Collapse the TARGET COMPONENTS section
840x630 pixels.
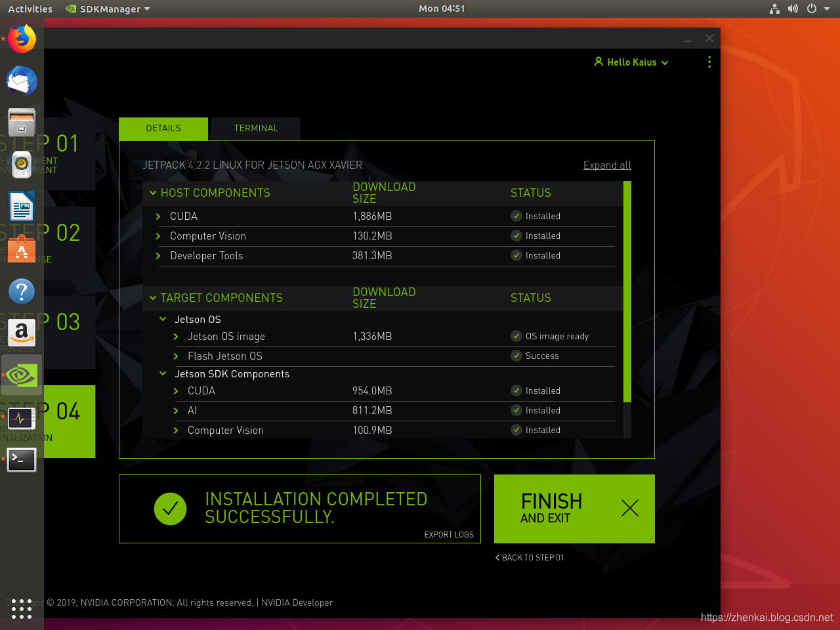(x=153, y=298)
